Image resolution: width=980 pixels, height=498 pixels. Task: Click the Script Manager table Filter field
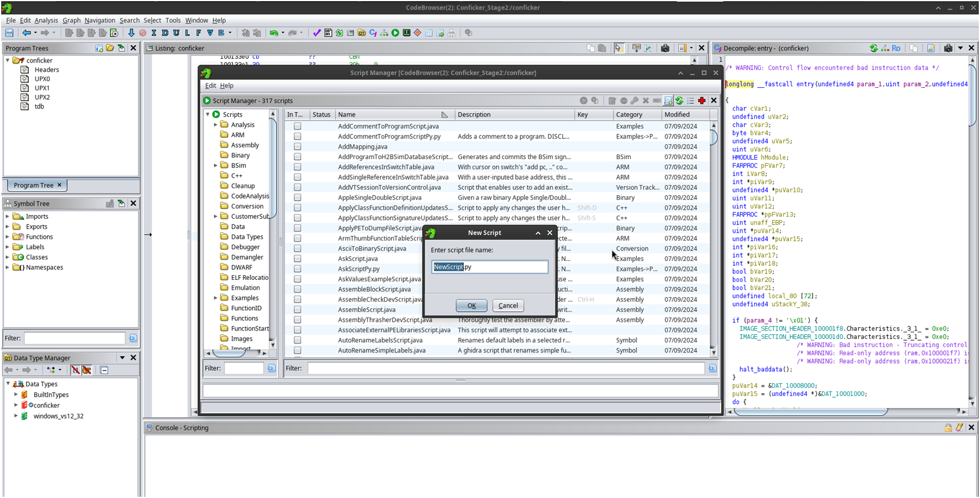[x=506, y=368]
